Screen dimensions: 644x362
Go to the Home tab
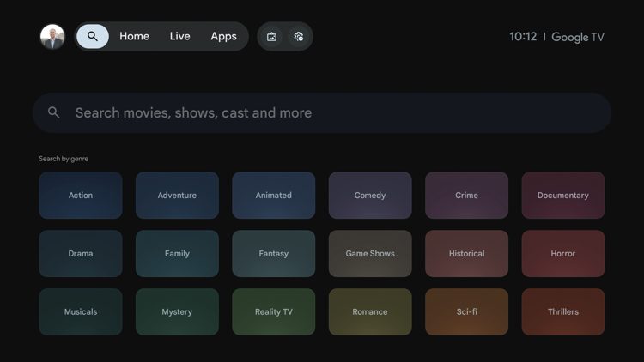[x=134, y=36]
